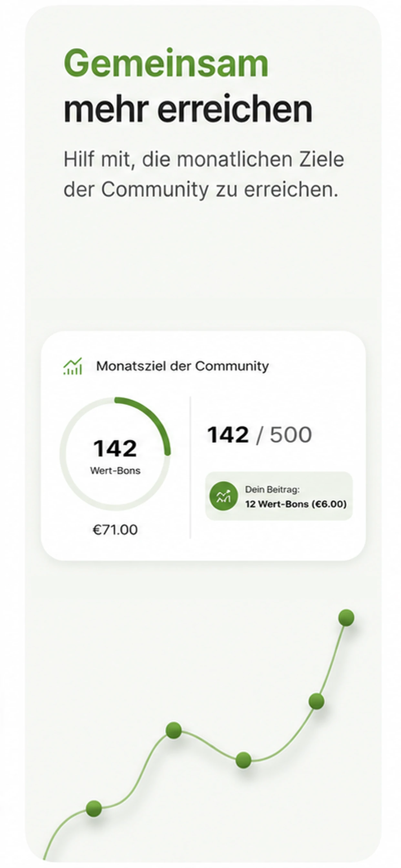
Task: Click the data point at the curve's first peak
Action: [174, 730]
